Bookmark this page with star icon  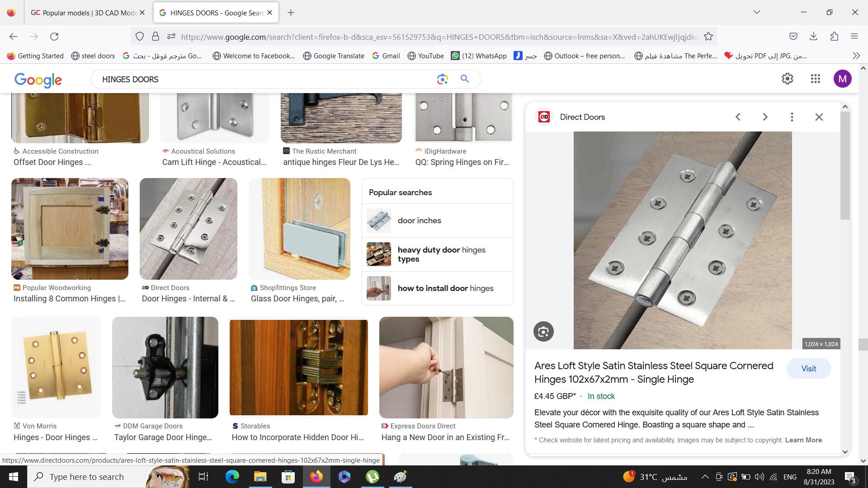tap(708, 37)
